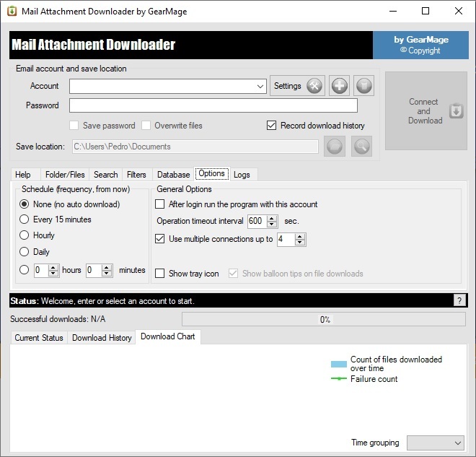Click the add account plus icon
The width and height of the screenshot is (476, 457).
(x=340, y=86)
